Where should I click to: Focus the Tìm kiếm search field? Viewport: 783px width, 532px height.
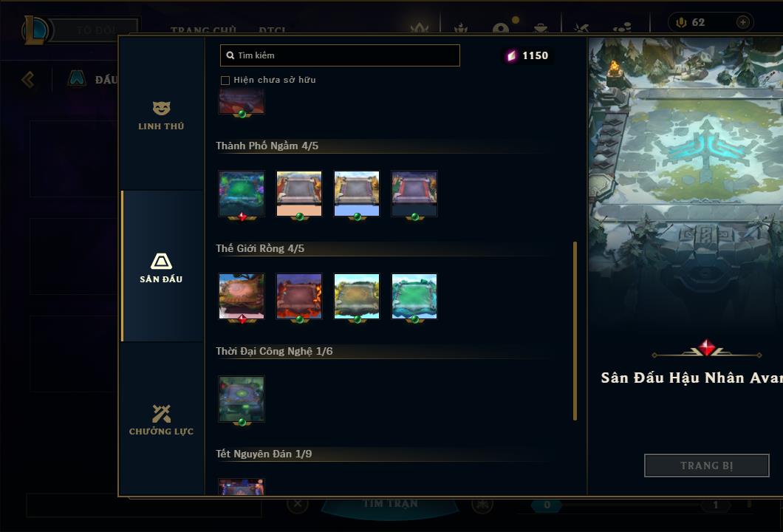[x=340, y=55]
